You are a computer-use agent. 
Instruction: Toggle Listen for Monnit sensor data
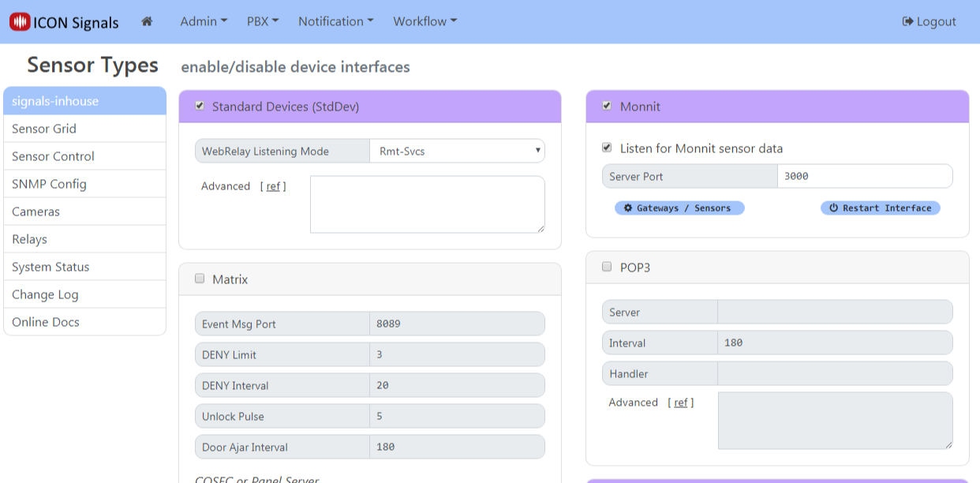[x=607, y=148]
